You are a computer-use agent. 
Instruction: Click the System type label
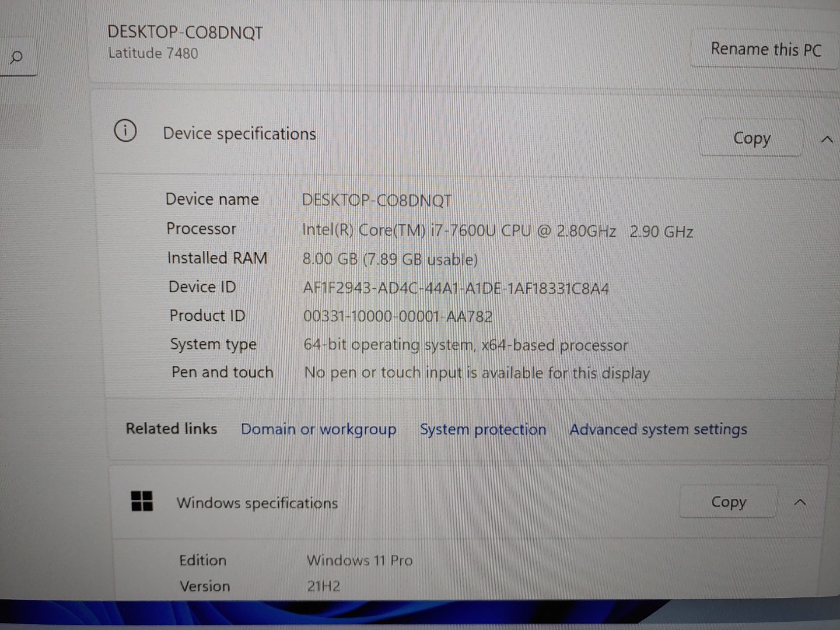coord(213,345)
